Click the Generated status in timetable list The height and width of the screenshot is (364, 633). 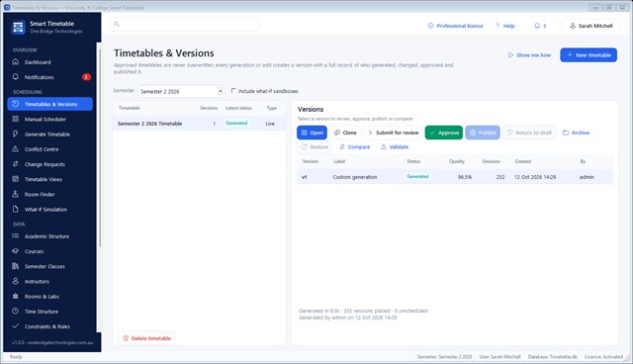pos(236,123)
